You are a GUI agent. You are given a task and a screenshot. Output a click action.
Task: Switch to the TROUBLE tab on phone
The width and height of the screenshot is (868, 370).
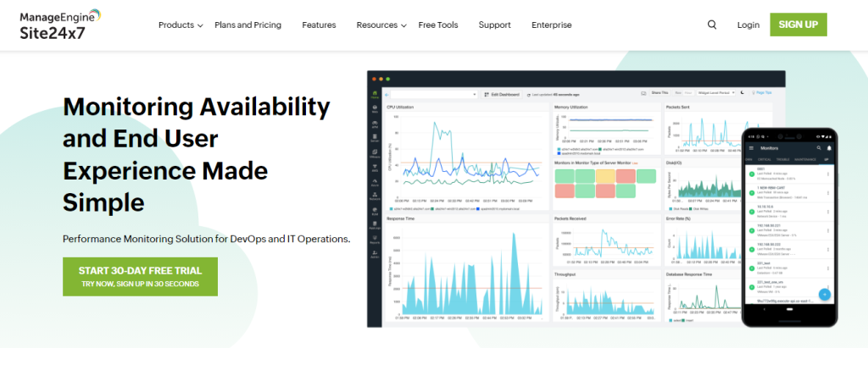[x=782, y=159]
